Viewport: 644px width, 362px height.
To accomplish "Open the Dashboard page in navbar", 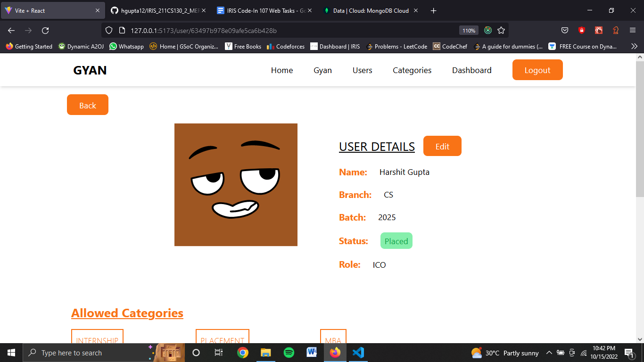I will click(472, 70).
